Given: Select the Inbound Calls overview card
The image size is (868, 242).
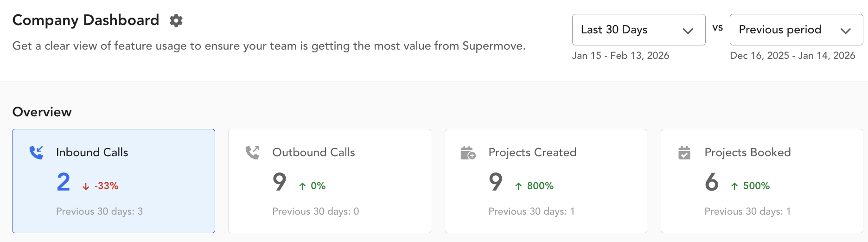Looking at the screenshot, I should tap(114, 181).
